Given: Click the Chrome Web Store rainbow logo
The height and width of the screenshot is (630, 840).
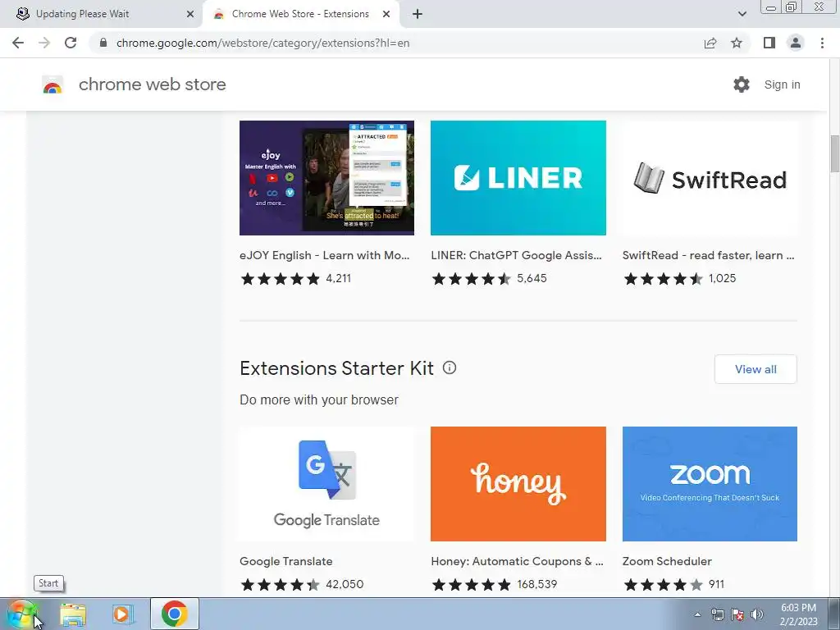Looking at the screenshot, I should pyautogui.click(x=52, y=84).
